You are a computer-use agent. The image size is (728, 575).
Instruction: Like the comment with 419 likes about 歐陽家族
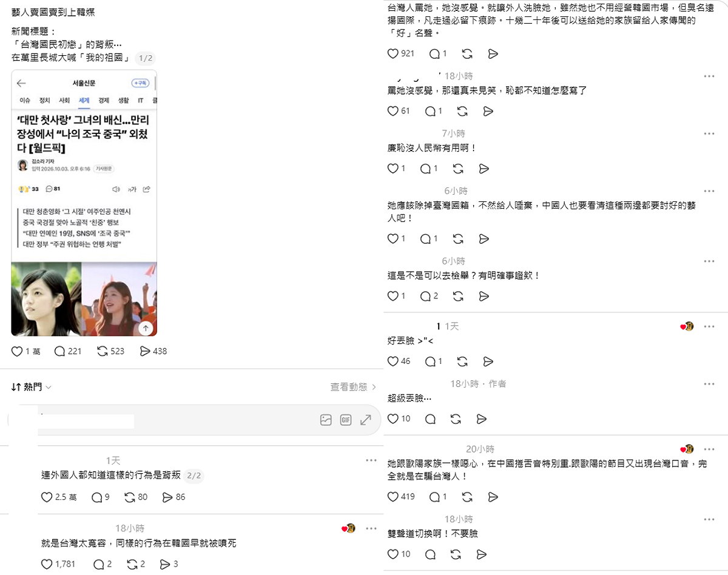pyautogui.click(x=393, y=497)
